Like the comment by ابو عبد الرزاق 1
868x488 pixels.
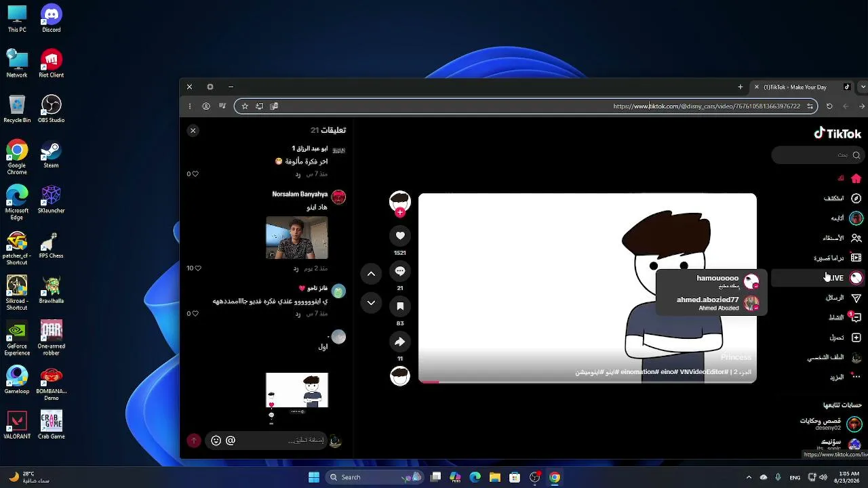(195, 174)
